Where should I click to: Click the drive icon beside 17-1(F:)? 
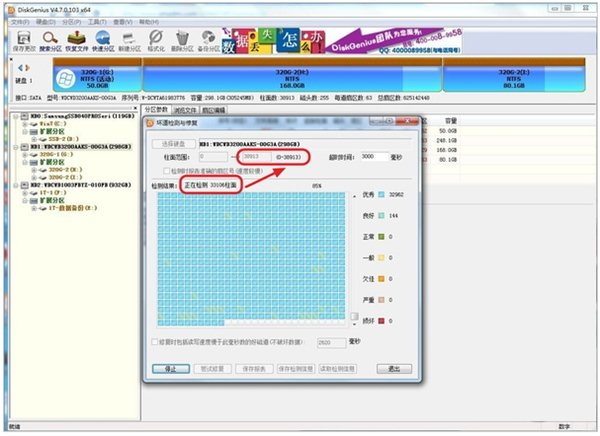34,193
